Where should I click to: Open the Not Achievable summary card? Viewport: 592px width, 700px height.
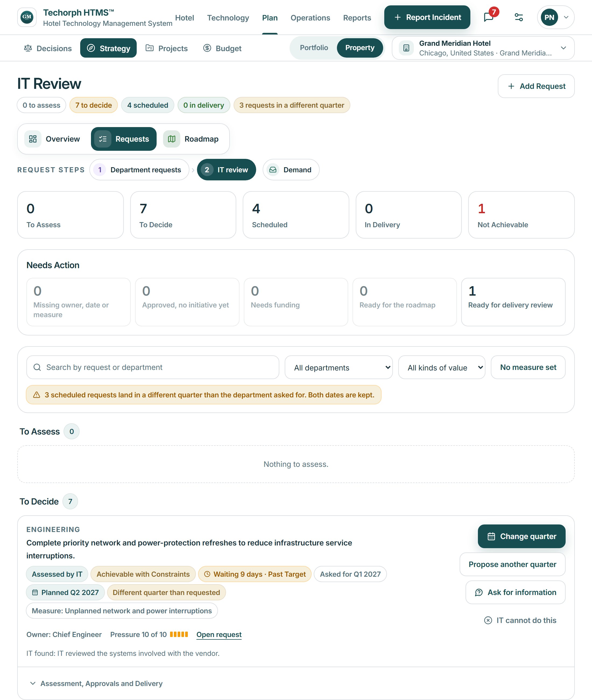tap(521, 215)
